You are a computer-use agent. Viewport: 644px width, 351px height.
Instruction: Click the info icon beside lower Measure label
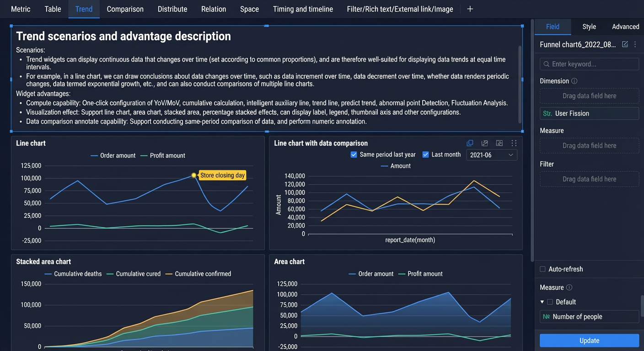[x=569, y=287]
